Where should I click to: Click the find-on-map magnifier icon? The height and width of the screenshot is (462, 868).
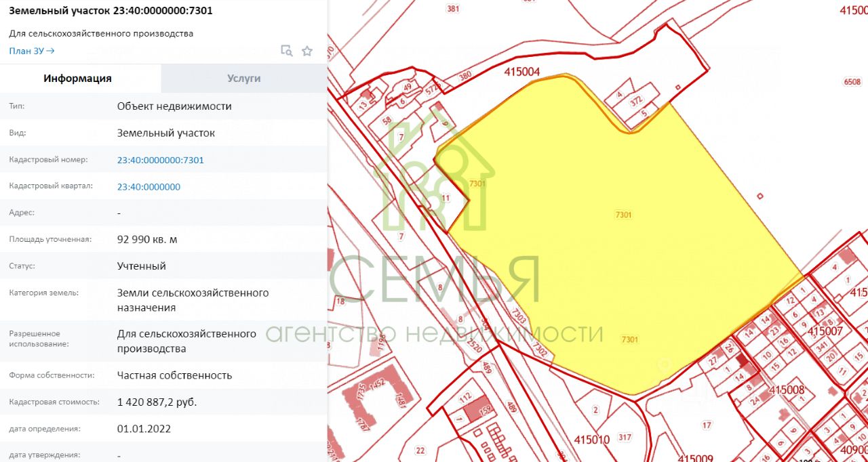[x=287, y=51]
